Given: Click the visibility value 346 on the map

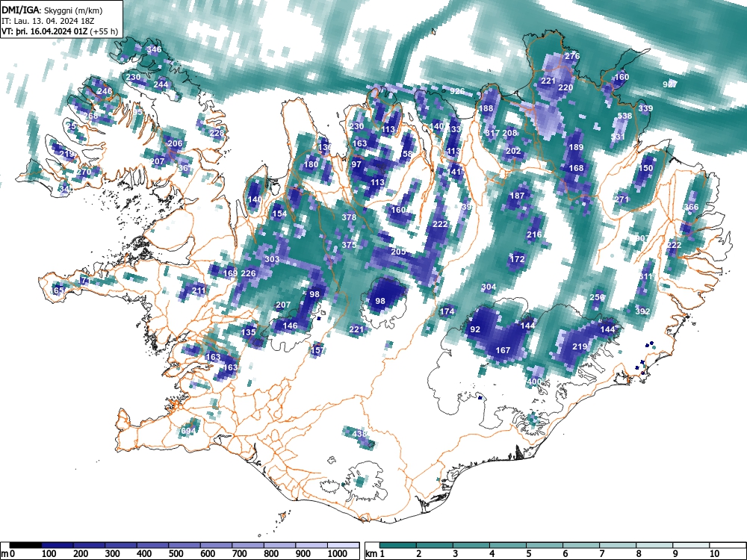Looking at the screenshot, I should 154,49.
